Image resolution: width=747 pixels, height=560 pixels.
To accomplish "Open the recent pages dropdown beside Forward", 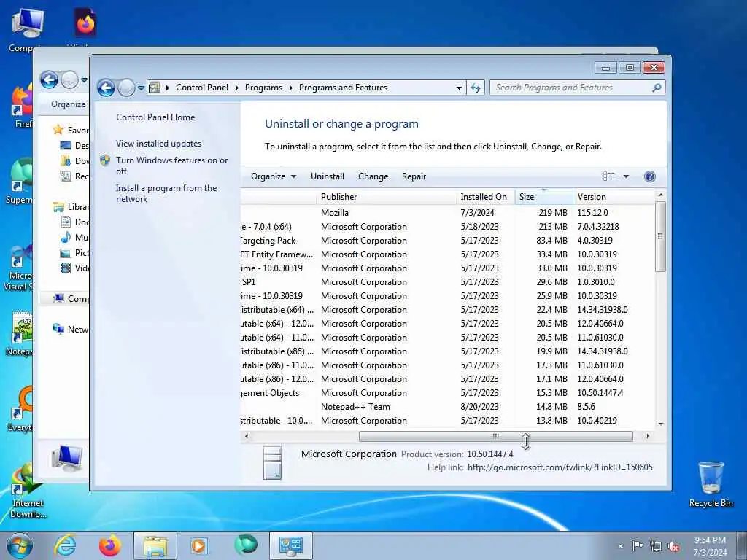I will click(x=141, y=87).
